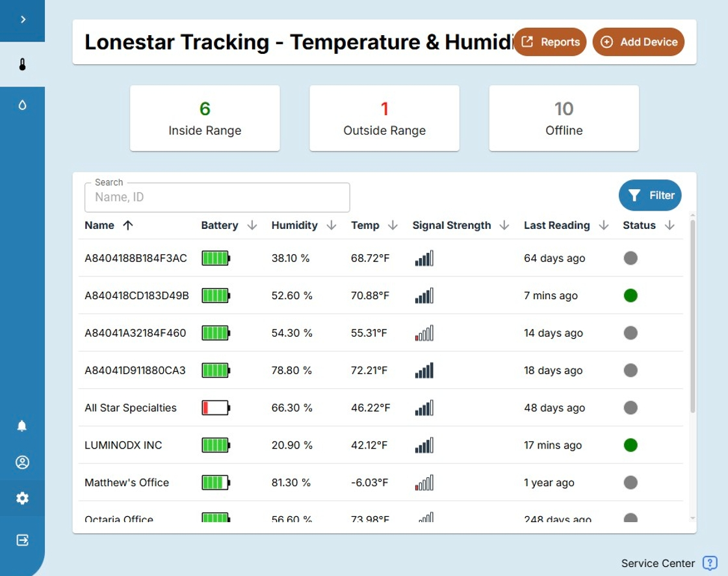Open the All Star Specialties device
Viewport: 728px width, 576px height.
pyautogui.click(x=381, y=408)
